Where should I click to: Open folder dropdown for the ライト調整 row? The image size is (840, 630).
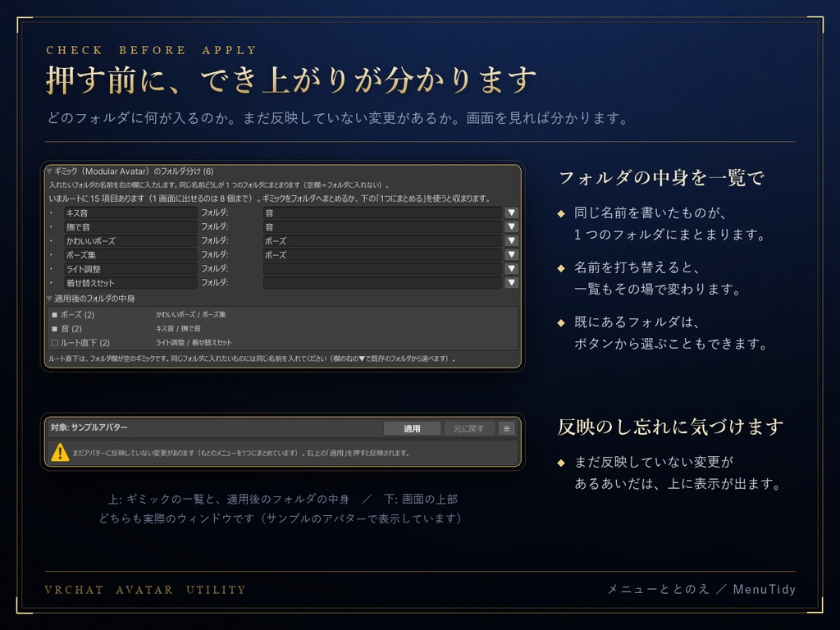[x=511, y=268]
